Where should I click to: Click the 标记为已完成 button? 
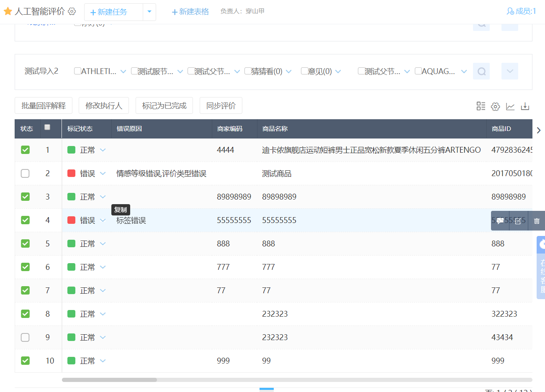tap(164, 105)
